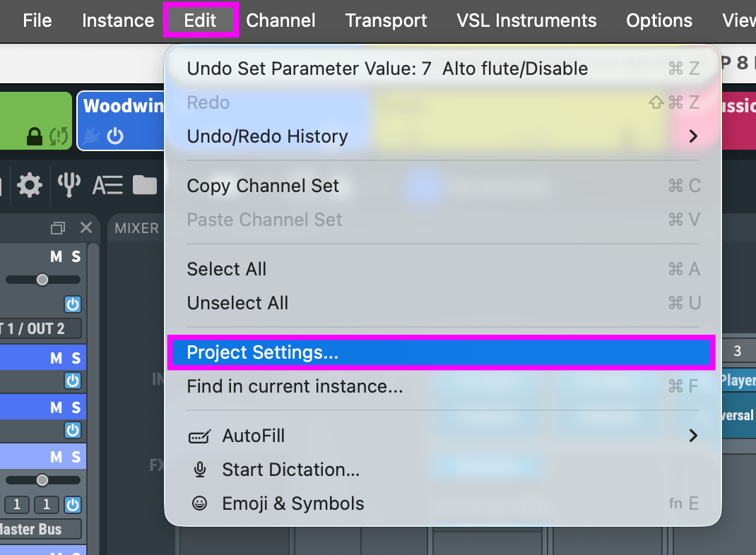Select Copy Channel Set
Screen dimensions: 756x555
coord(263,186)
